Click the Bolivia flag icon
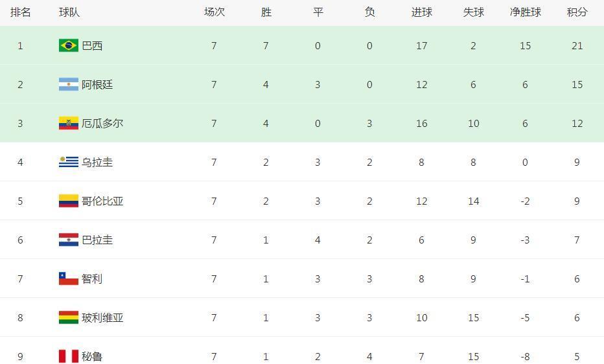This screenshot has width=604, height=364. tap(68, 317)
